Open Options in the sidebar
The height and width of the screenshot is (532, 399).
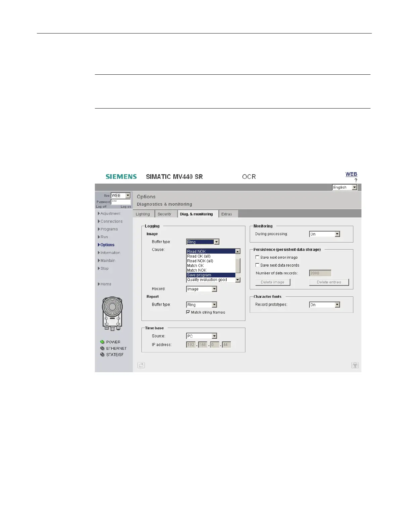[106, 245]
